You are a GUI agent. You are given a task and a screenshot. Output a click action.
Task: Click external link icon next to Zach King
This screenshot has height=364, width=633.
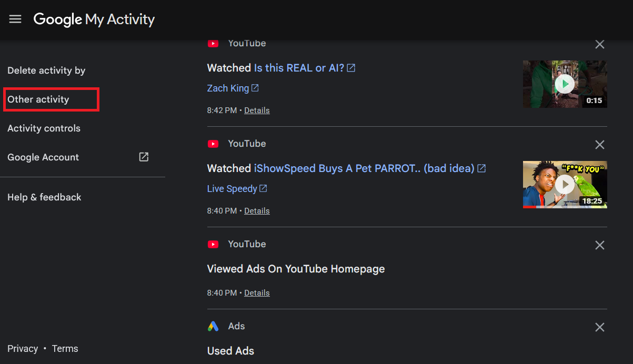tap(255, 88)
